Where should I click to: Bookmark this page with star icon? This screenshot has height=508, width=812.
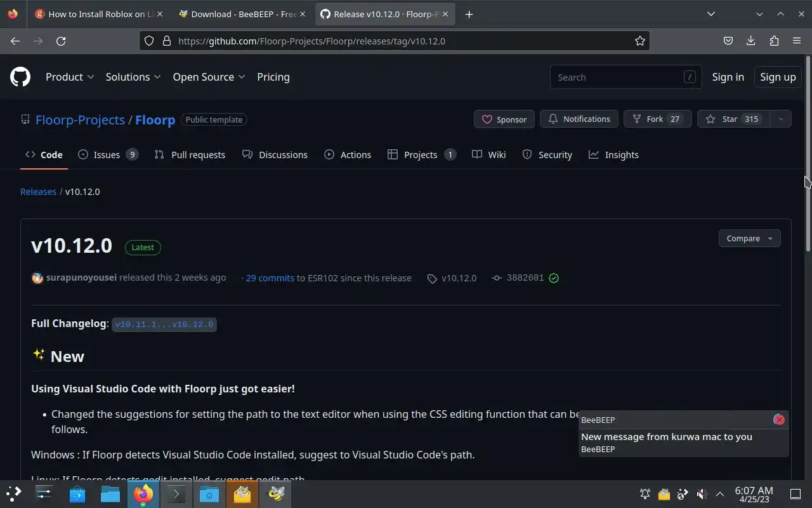click(x=640, y=41)
